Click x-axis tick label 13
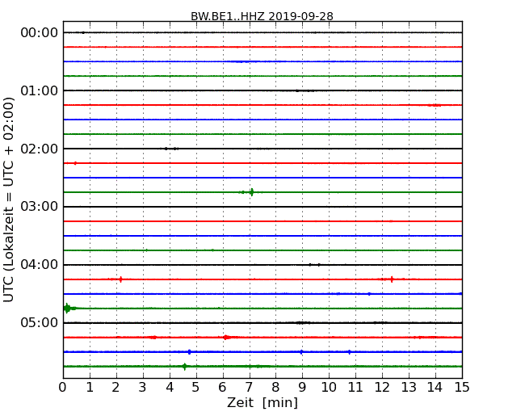The width and height of the screenshot is (525, 420). [409, 387]
